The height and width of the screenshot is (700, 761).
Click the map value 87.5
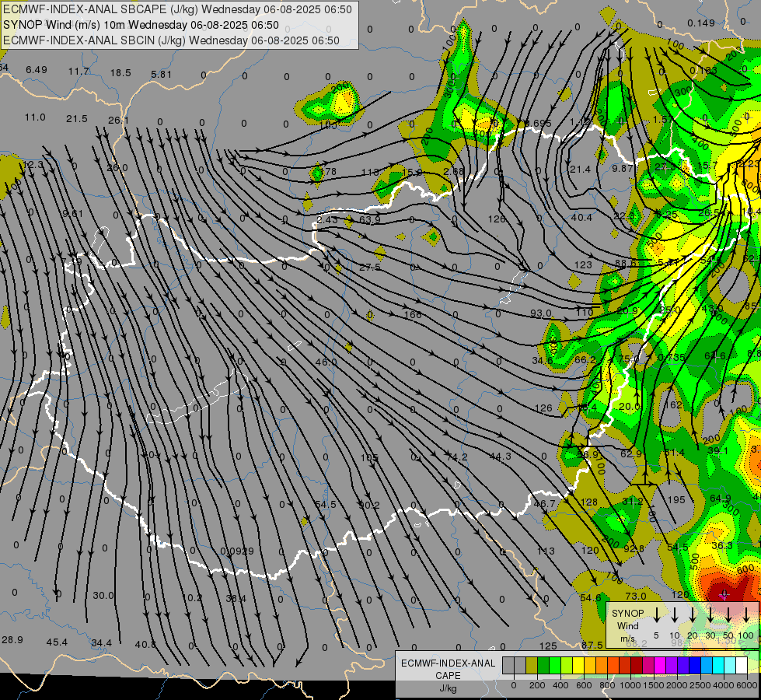tap(592, 645)
